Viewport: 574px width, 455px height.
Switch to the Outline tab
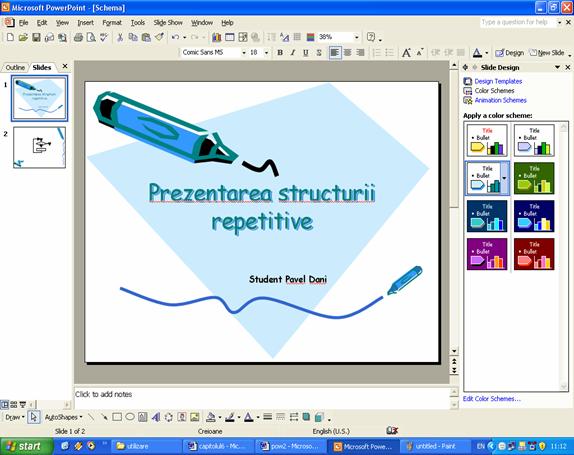tap(15, 67)
